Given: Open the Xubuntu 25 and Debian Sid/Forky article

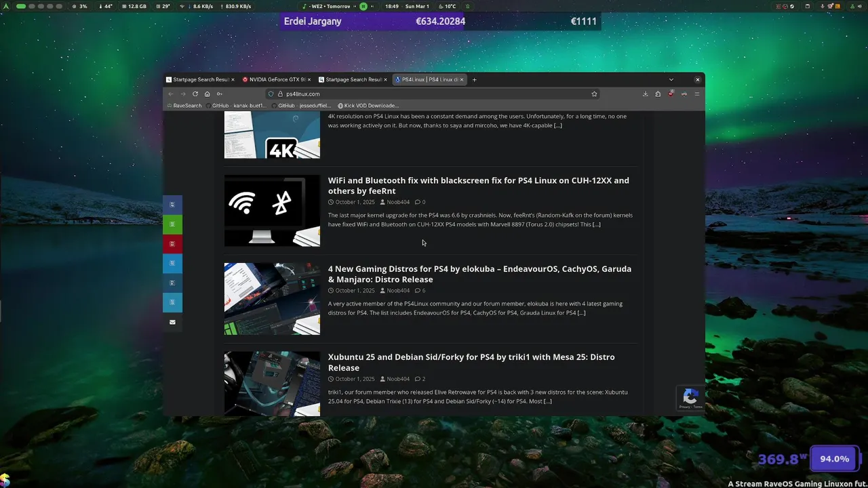Looking at the screenshot, I should coord(471,363).
